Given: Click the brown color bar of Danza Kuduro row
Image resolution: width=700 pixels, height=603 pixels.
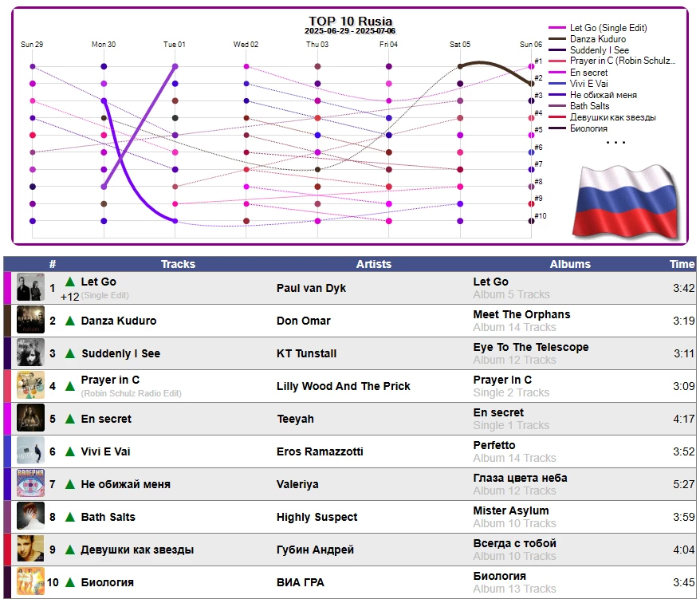Looking at the screenshot, I should pyautogui.click(x=7, y=321).
